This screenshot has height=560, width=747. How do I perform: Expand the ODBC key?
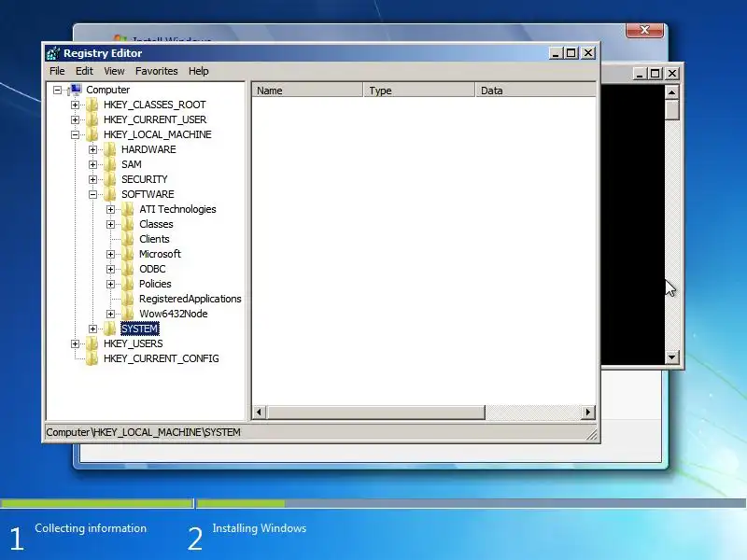tap(110, 269)
